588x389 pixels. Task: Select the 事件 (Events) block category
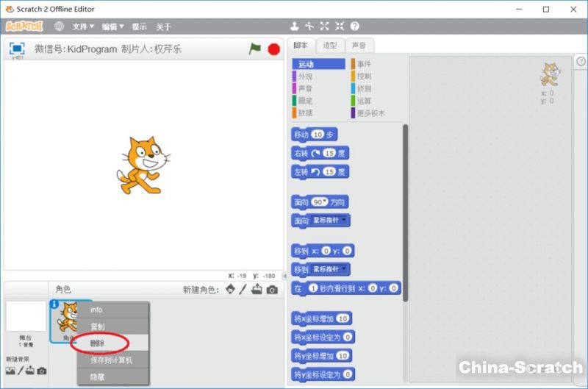(364, 64)
